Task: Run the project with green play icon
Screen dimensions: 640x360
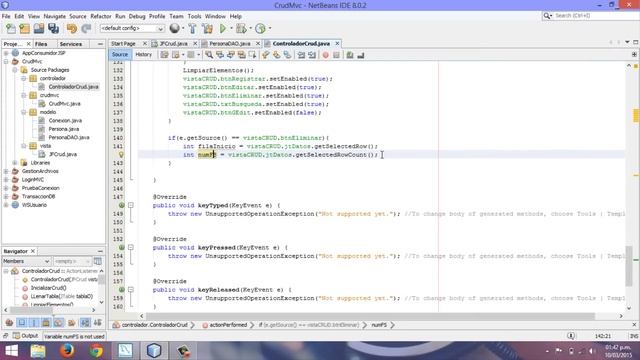Action: coord(223,29)
